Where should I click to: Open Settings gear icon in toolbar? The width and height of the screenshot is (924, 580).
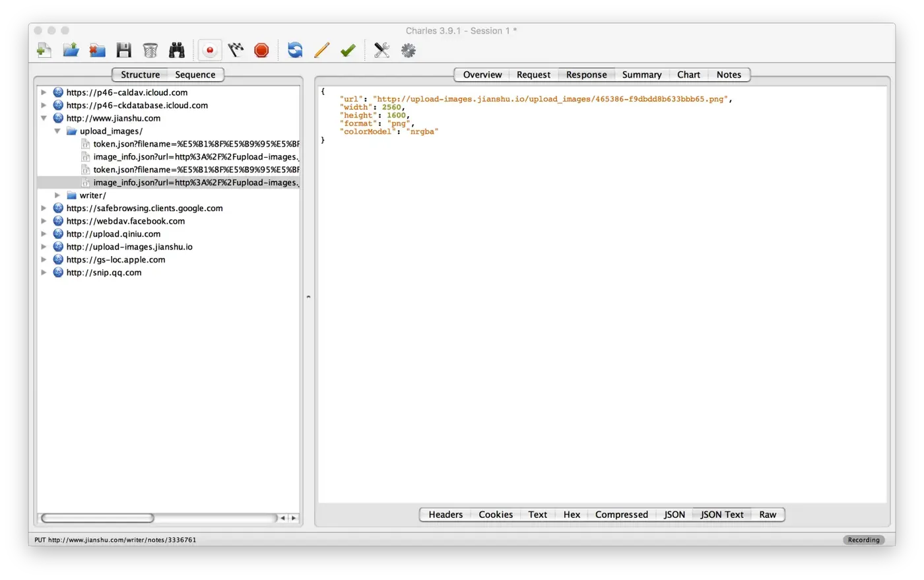409,50
